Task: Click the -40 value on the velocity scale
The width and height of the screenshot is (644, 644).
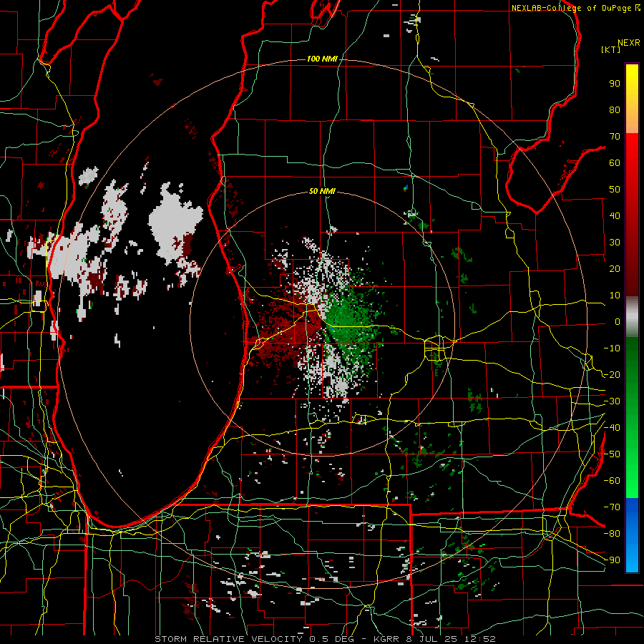Action: click(x=612, y=428)
